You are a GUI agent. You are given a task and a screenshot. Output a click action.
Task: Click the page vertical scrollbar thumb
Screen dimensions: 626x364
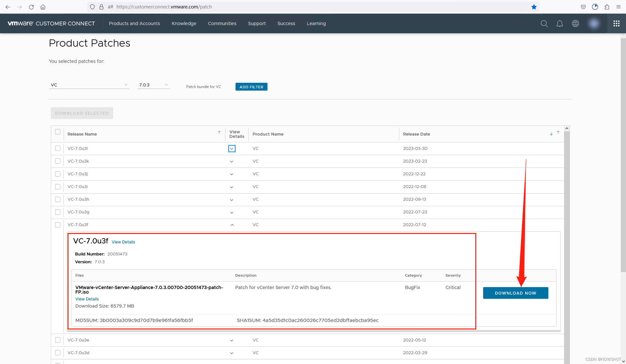623,155
